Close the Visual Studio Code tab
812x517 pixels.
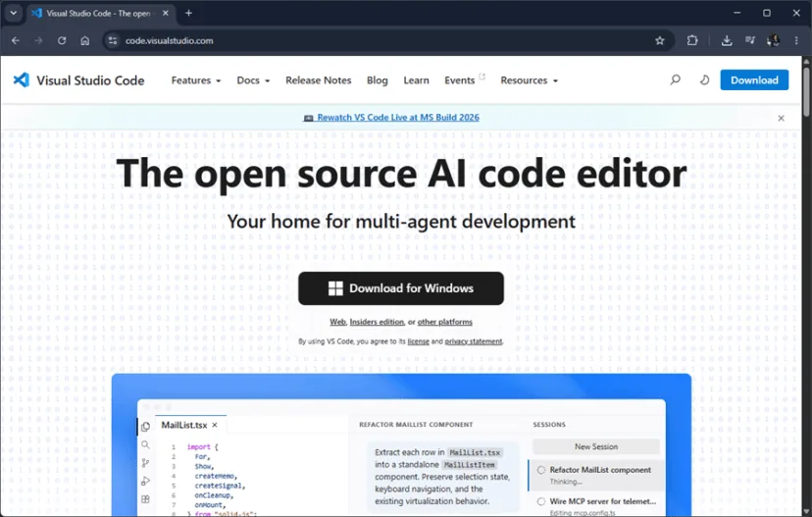[x=165, y=13]
